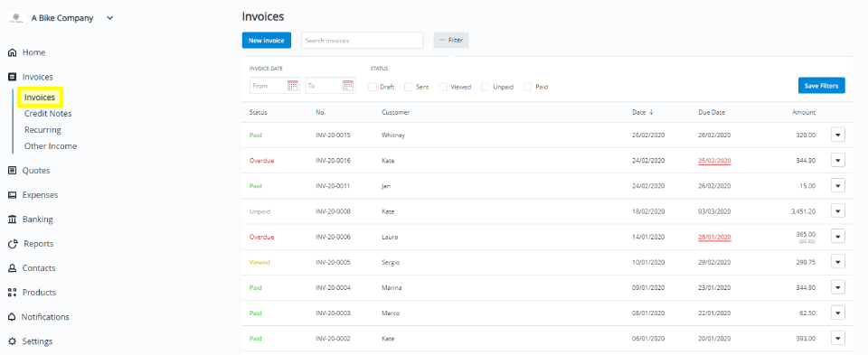Open the To date calendar icon
The height and width of the screenshot is (355, 868).
click(347, 86)
